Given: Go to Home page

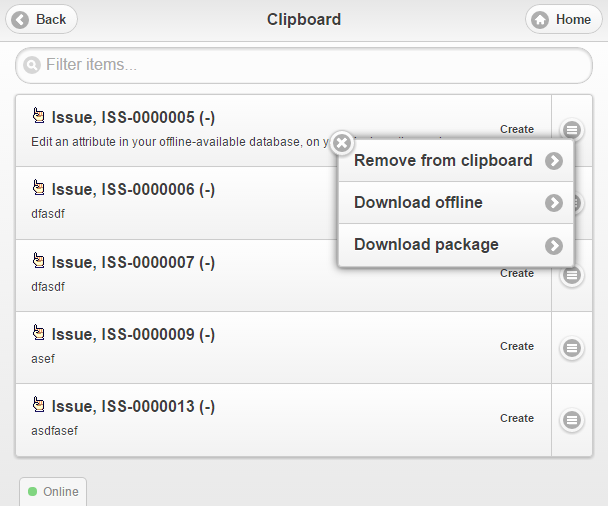Looking at the screenshot, I should point(566,19).
